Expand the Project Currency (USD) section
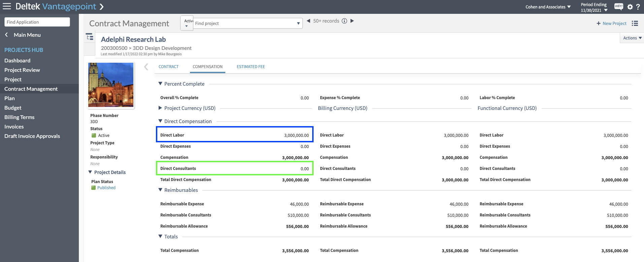Screen dimensions: 644x262 (160, 108)
